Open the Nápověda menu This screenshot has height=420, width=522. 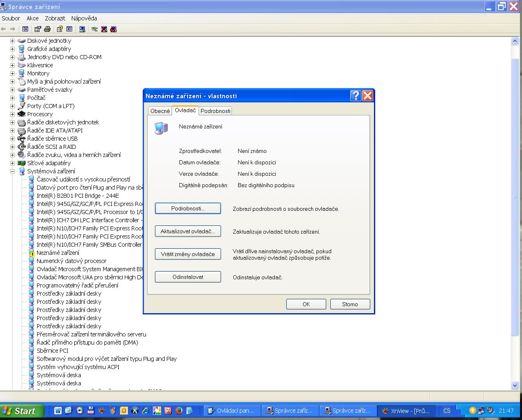[x=84, y=18]
